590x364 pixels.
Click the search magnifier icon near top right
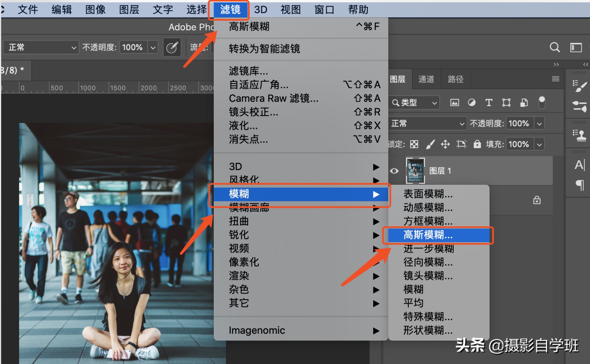555,47
